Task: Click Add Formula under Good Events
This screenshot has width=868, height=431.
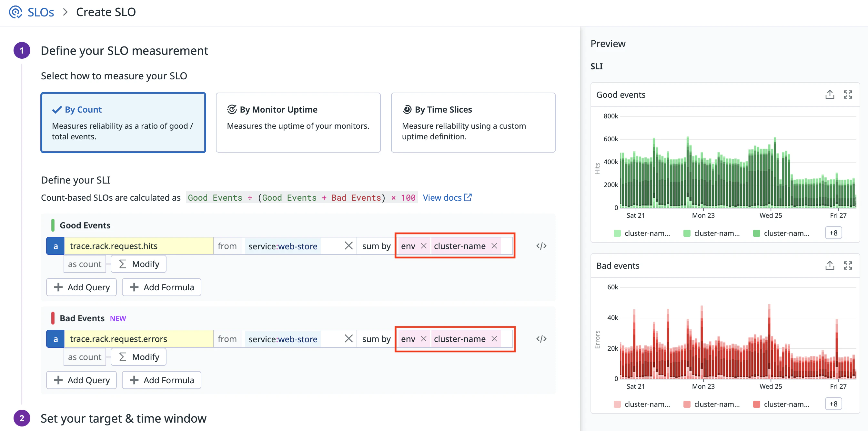Action: (161, 287)
